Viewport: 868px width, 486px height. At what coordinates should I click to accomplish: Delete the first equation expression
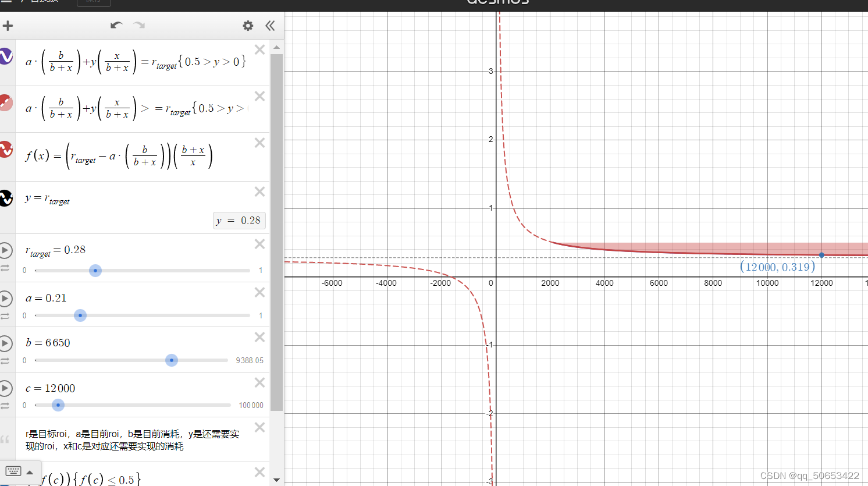(259, 50)
